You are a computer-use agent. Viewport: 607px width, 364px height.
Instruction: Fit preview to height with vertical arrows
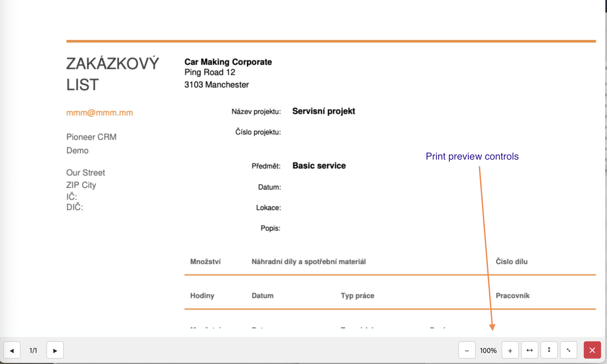pos(549,350)
